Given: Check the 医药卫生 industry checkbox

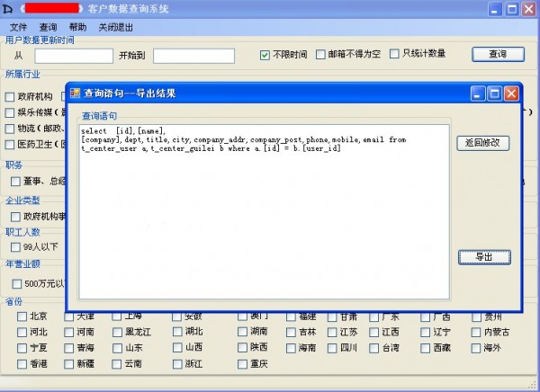Looking at the screenshot, I should pyautogui.click(x=10, y=145).
